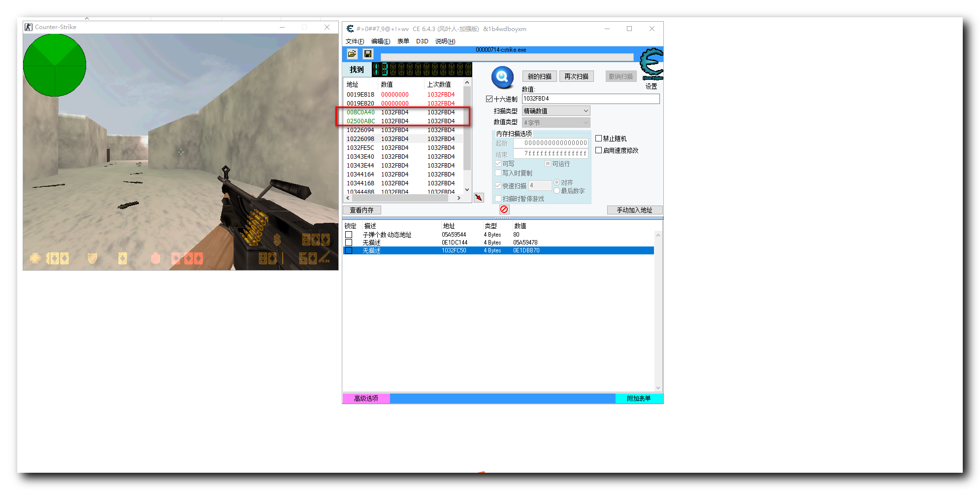Select result row with address 0019E818

[403, 95]
